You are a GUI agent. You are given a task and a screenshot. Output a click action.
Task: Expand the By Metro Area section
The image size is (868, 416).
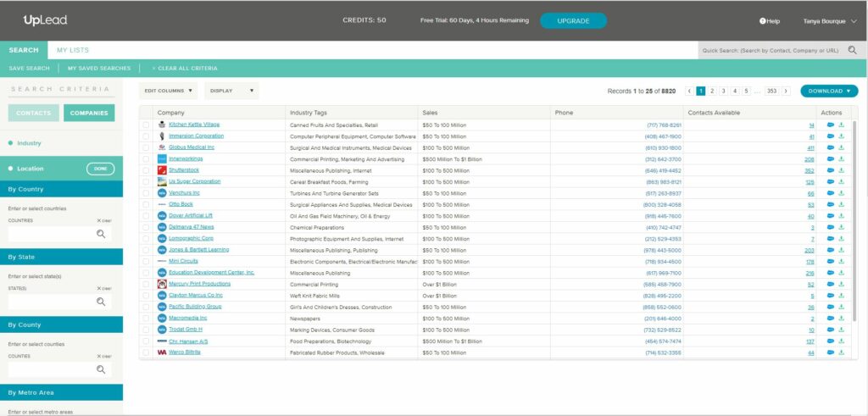click(x=61, y=393)
